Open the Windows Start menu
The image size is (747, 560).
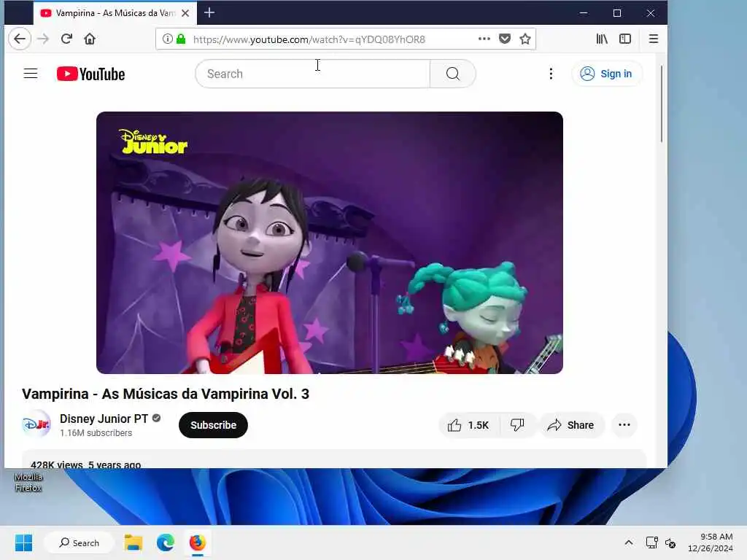click(x=24, y=542)
